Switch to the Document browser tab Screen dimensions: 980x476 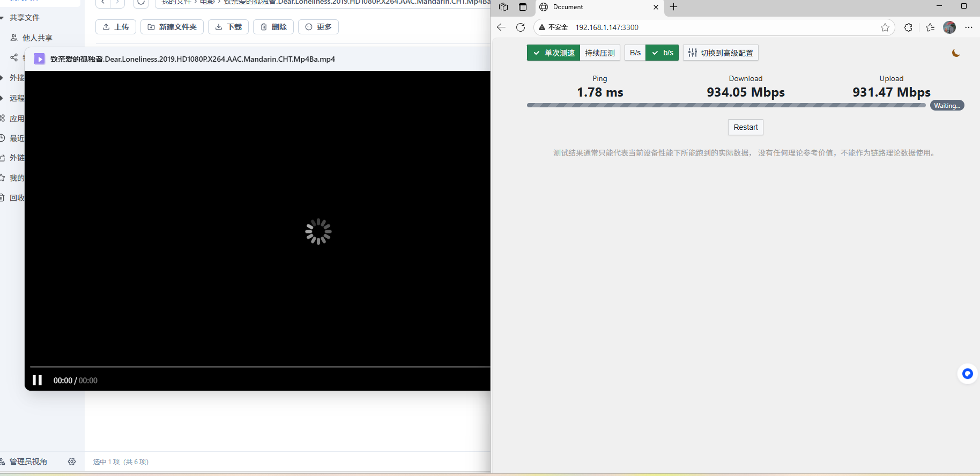599,7
